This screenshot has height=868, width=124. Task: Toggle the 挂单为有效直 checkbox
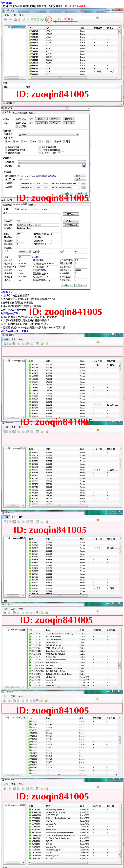coord(51,244)
